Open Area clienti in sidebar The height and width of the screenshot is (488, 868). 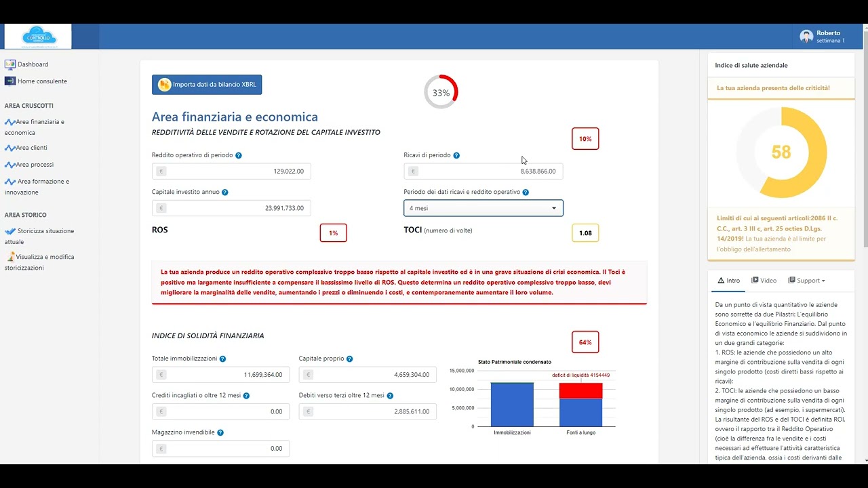[x=31, y=148]
